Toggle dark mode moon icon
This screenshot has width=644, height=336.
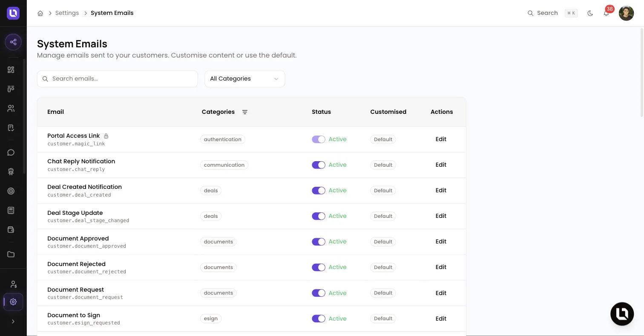[x=590, y=13]
